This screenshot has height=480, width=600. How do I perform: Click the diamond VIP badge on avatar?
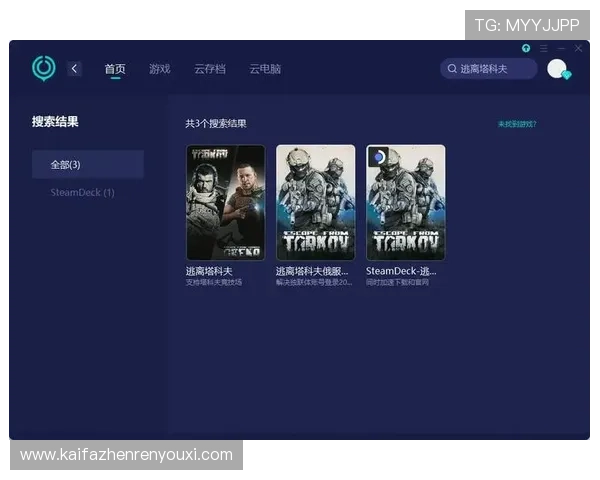pos(567,75)
